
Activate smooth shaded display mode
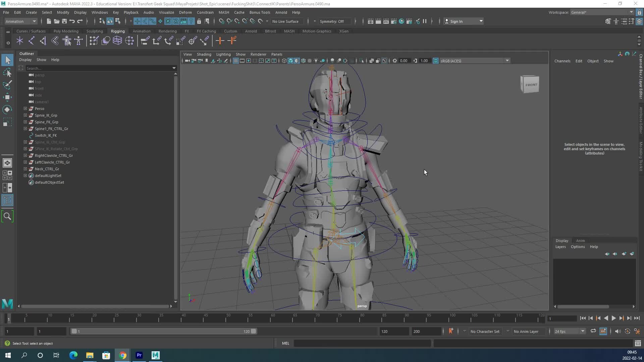290,61
